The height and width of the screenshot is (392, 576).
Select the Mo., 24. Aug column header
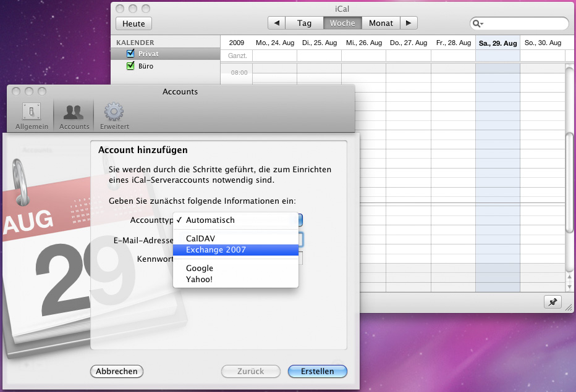(275, 43)
